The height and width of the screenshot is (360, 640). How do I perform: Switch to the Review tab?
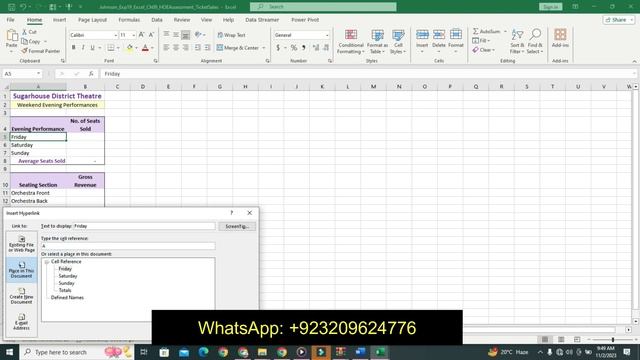click(x=182, y=20)
